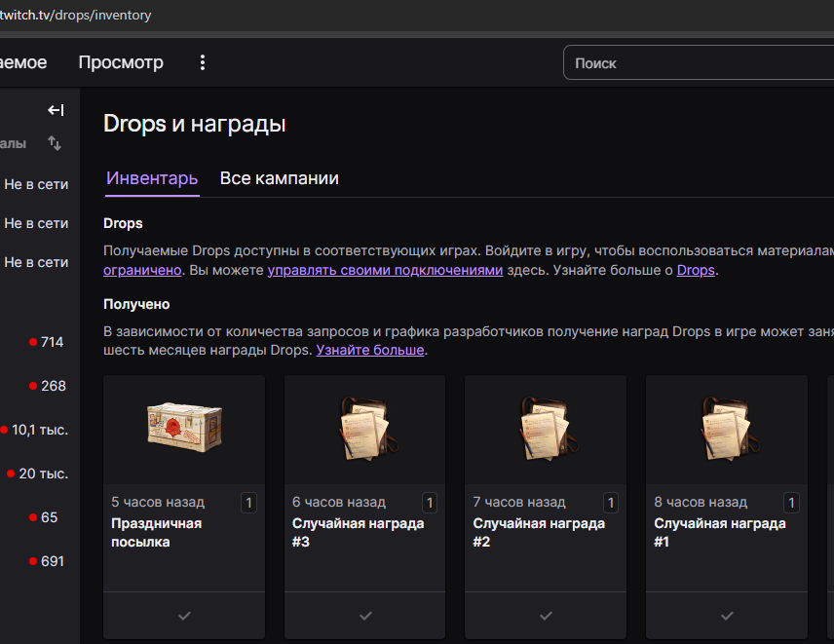Click the Случайная награда #2 scroll icon
Image resolution: width=834 pixels, height=644 pixels.
[546, 429]
